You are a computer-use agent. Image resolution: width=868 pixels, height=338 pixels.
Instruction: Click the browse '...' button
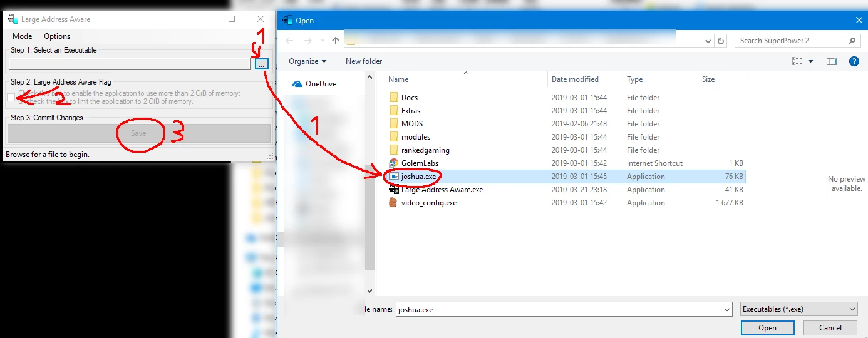[x=262, y=64]
